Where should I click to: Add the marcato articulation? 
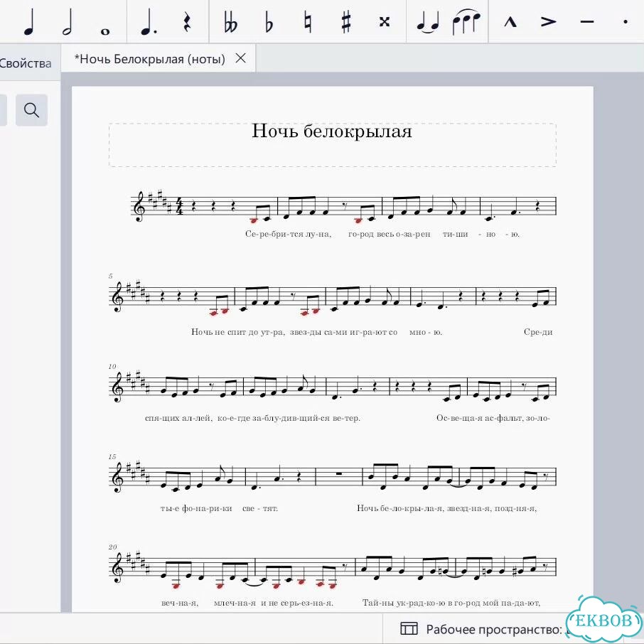click(x=510, y=21)
